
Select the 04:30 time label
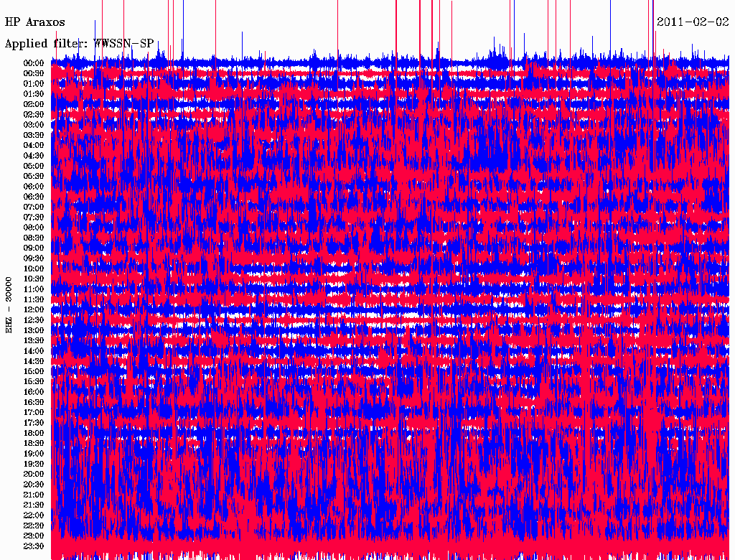click(34, 155)
